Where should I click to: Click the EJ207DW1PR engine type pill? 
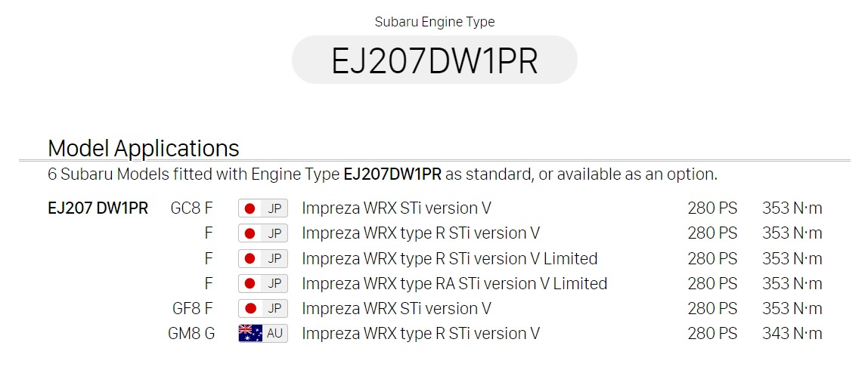[435, 60]
